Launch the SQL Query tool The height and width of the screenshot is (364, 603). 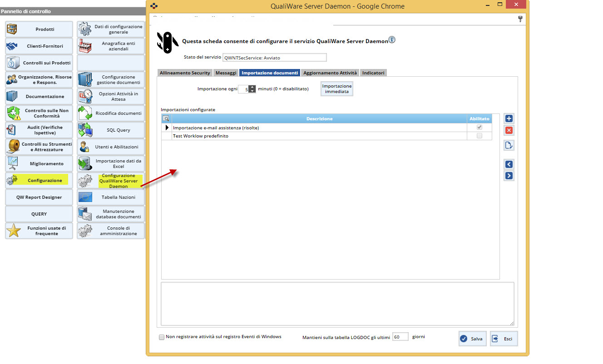pos(111,130)
